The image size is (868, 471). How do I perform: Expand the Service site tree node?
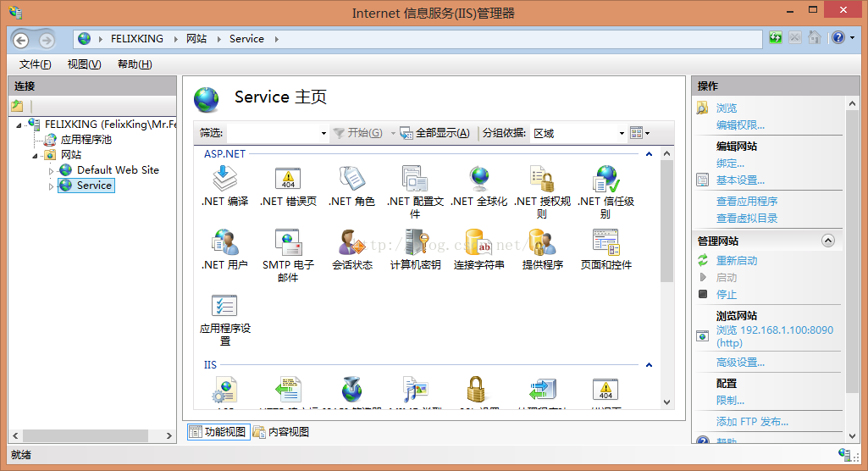pos(51,186)
